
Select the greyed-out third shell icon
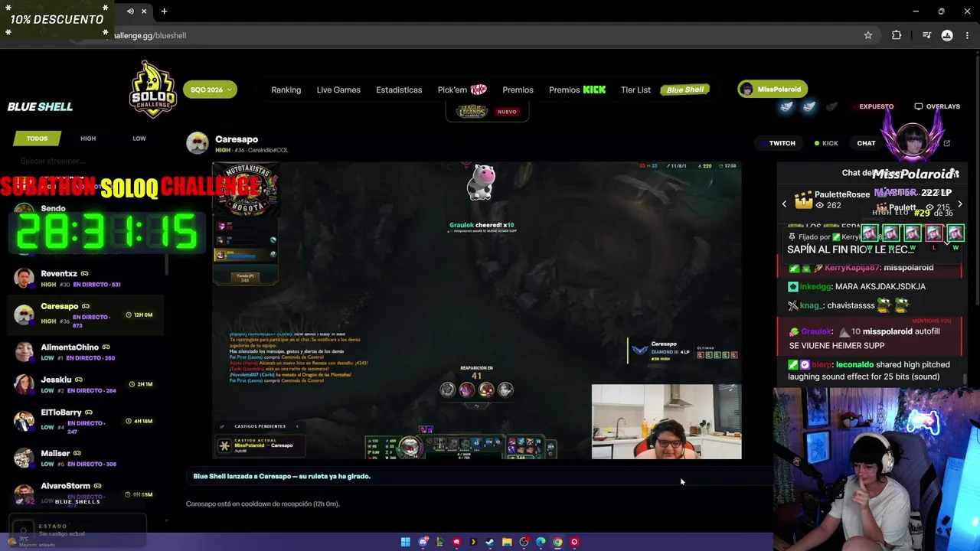coord(831,106)
